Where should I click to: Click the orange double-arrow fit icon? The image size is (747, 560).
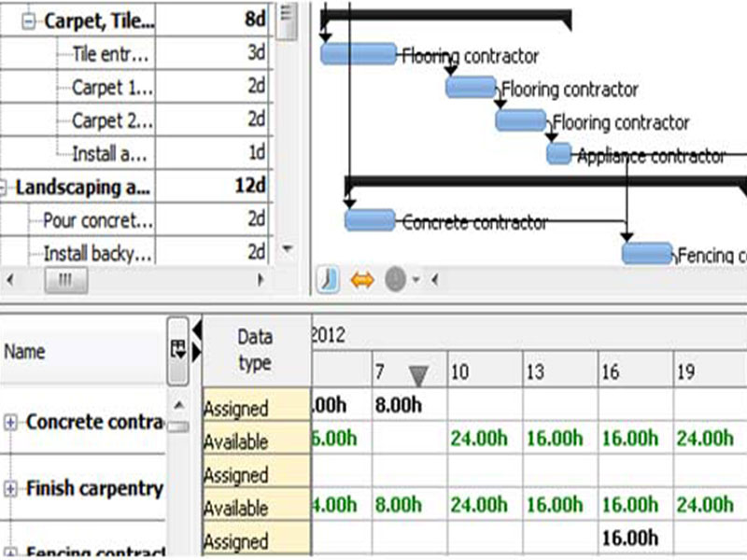pos(362,279)
